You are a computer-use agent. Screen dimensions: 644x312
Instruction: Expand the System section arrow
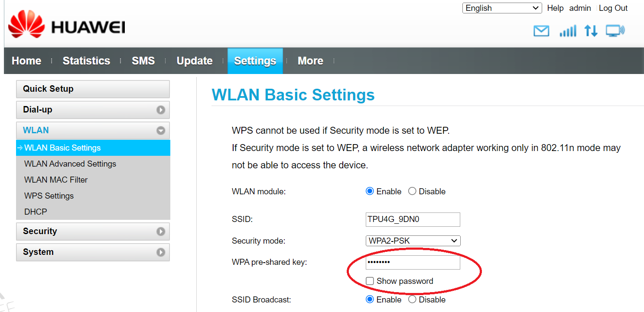(x=161, y=252)
